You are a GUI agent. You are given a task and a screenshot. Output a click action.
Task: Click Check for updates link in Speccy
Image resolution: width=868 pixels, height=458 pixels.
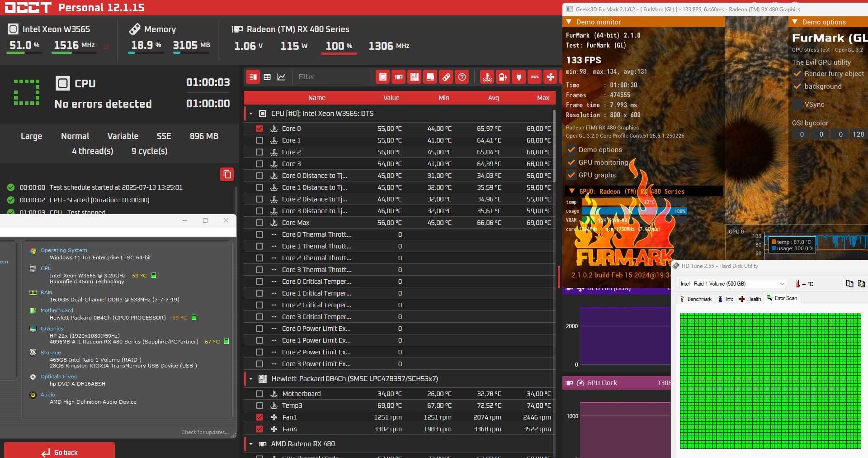point(205,432)
